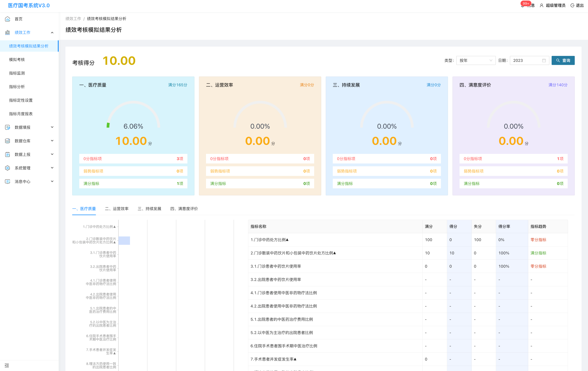Expand the 系统管理 submenu arrow

52,168
